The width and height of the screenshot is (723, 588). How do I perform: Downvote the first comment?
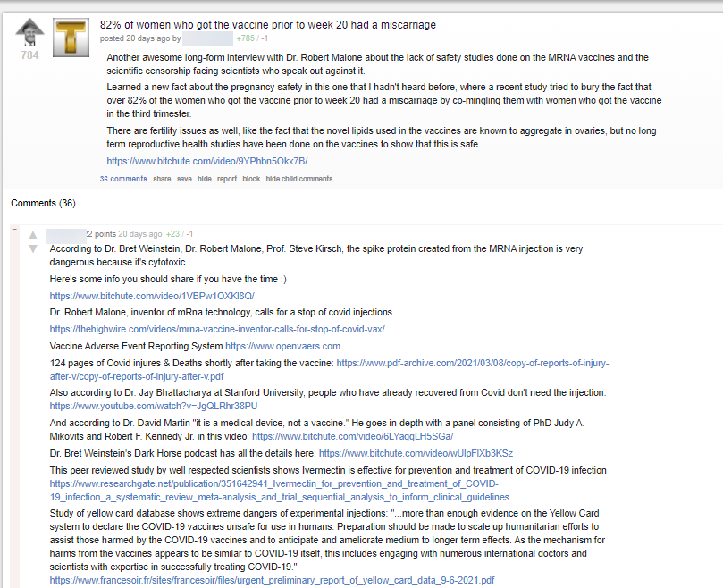(33, 248)
